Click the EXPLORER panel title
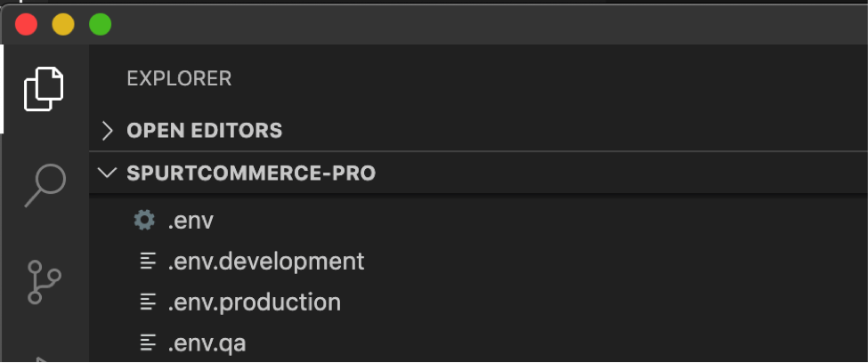The height and width of the screenshot is (363, 868). pos(179,78)
